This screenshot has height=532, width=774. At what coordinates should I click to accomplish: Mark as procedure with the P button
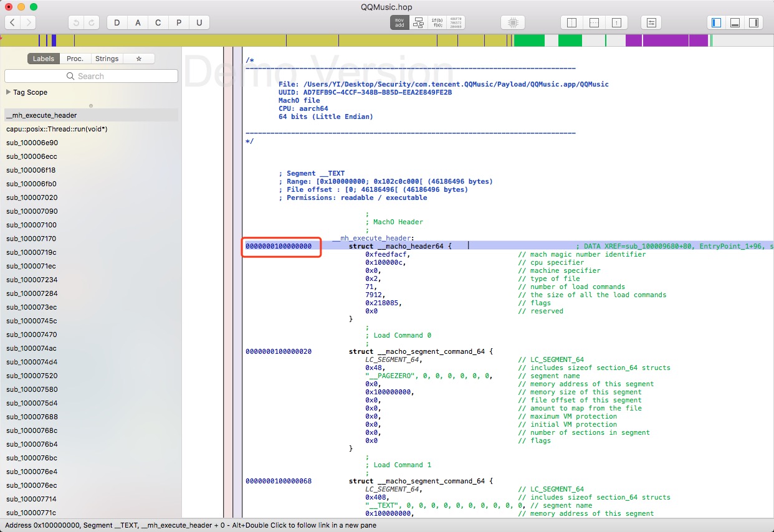179,22
